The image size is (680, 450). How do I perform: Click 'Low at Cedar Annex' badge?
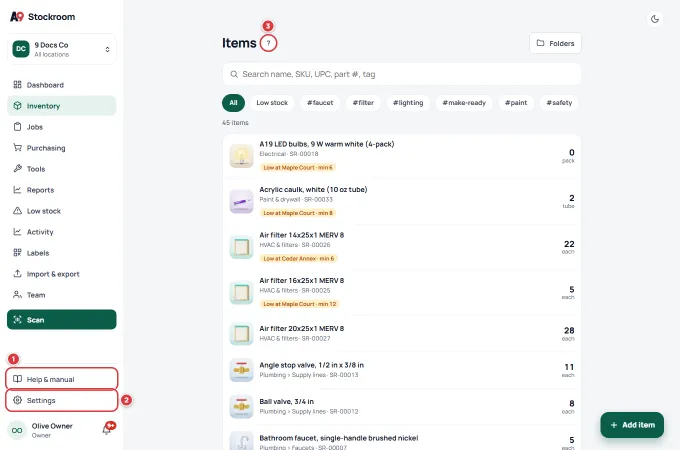tap(299, 258)
